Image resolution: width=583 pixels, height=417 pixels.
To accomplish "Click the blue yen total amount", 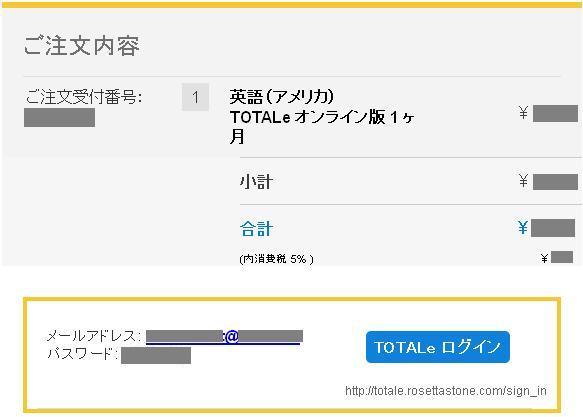I will 547,228.
